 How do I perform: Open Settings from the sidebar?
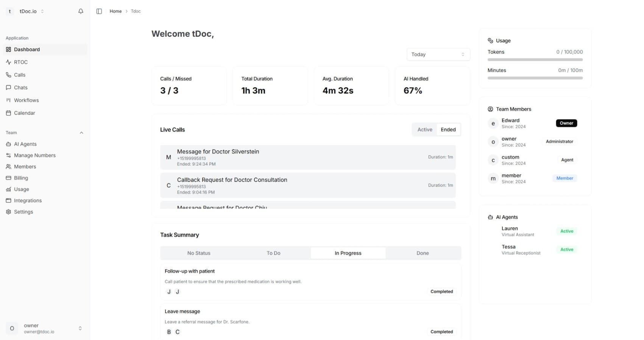tap(23, 212)
